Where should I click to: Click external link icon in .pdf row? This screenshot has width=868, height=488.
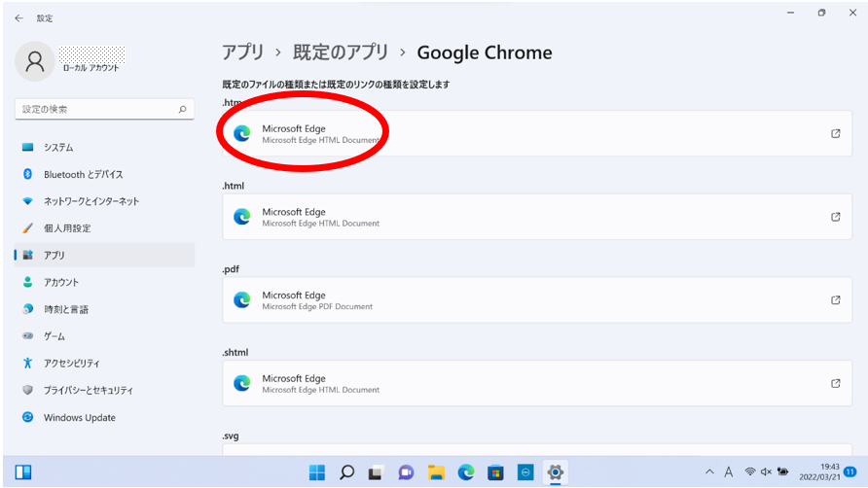coord(836,299)
